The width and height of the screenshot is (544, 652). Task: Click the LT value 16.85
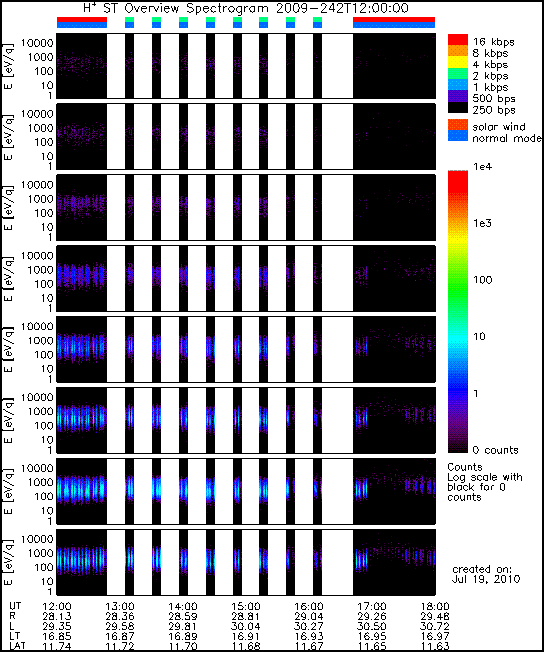57,636
